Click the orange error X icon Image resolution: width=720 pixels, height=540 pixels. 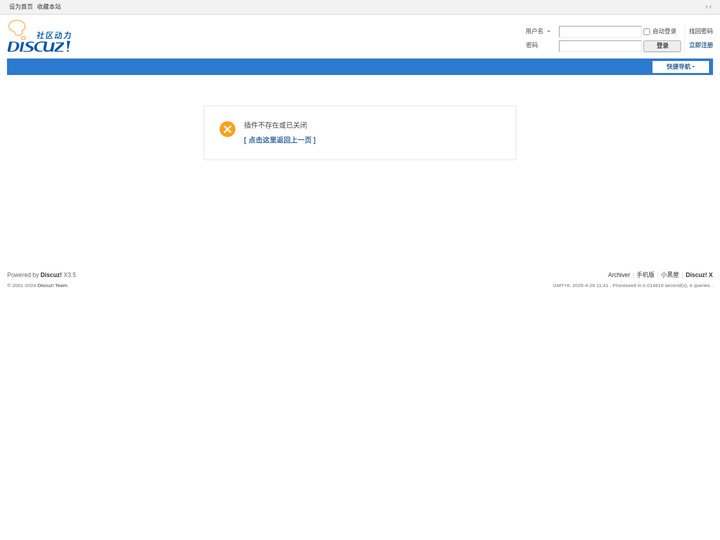pyautogui.click(x=227, y=129)
